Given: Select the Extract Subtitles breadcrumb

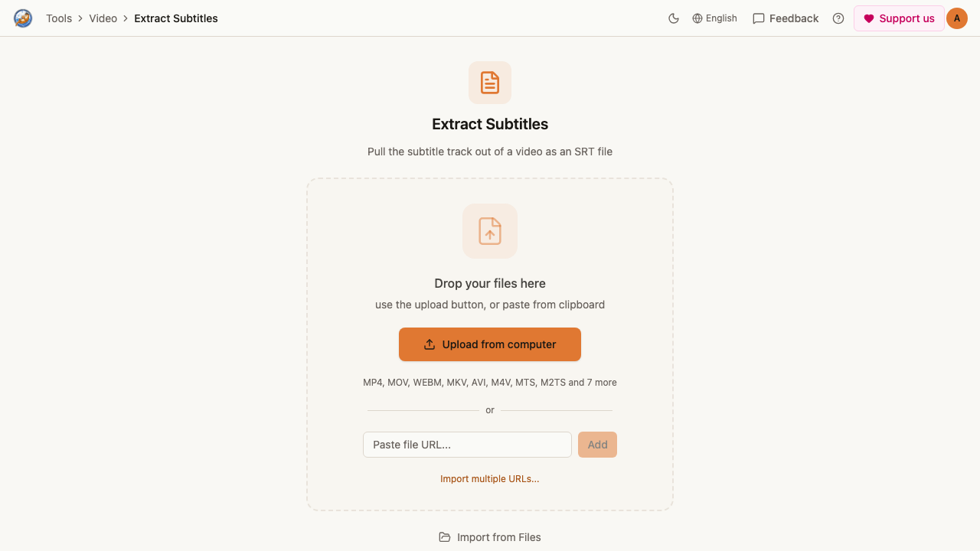Looking at the screenshot, I should click(x=176, y=18).
